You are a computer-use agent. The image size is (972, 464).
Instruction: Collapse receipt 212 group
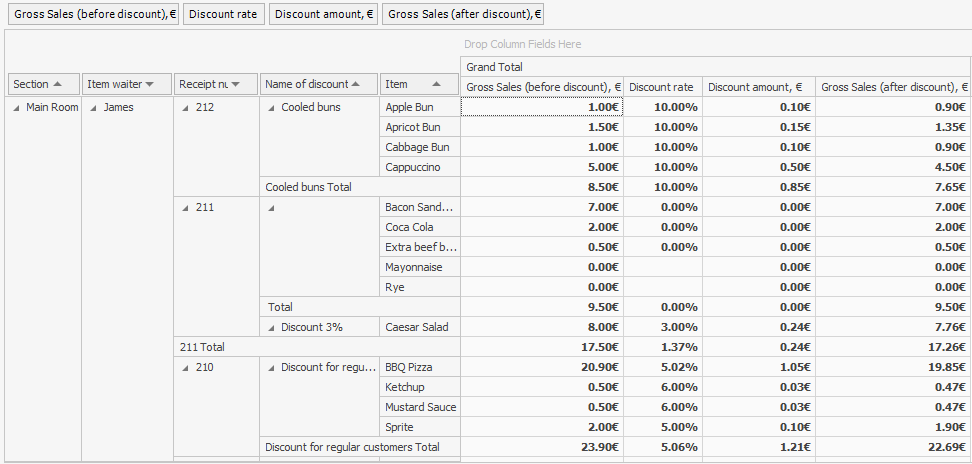[x=184, y=107]
